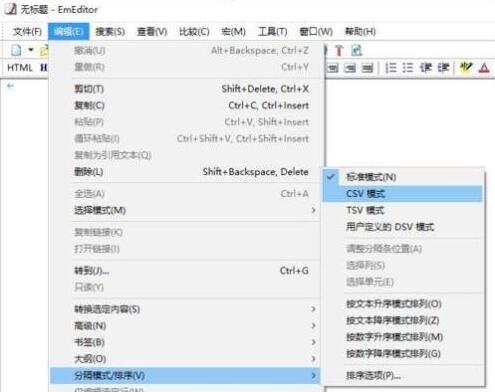
Task: Choose 选择单元(E) in submenu
Action: 403,282
